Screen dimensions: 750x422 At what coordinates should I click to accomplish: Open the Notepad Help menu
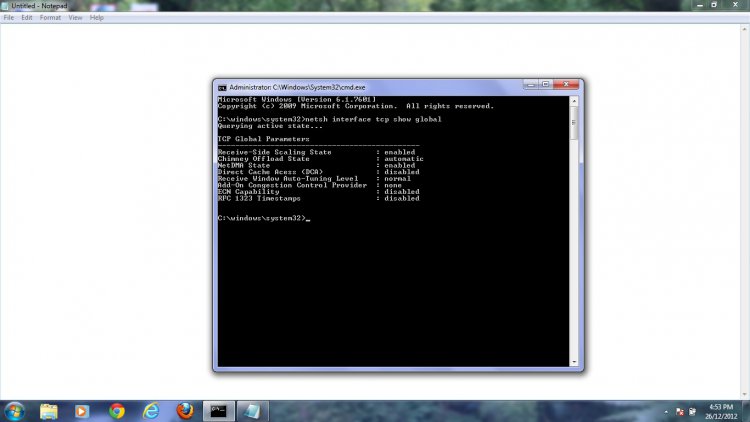pos(97,18)
